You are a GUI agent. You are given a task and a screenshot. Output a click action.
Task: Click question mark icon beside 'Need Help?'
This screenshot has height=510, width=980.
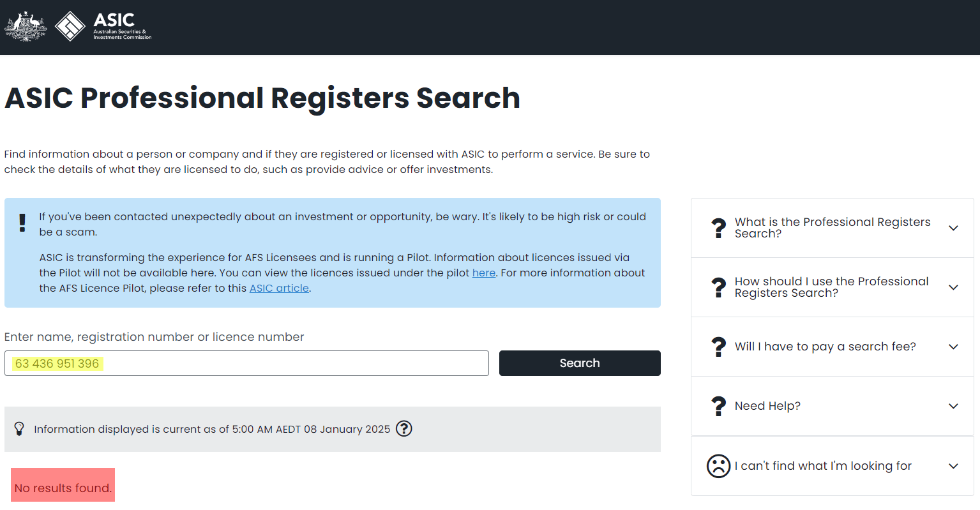click(719, 406)
